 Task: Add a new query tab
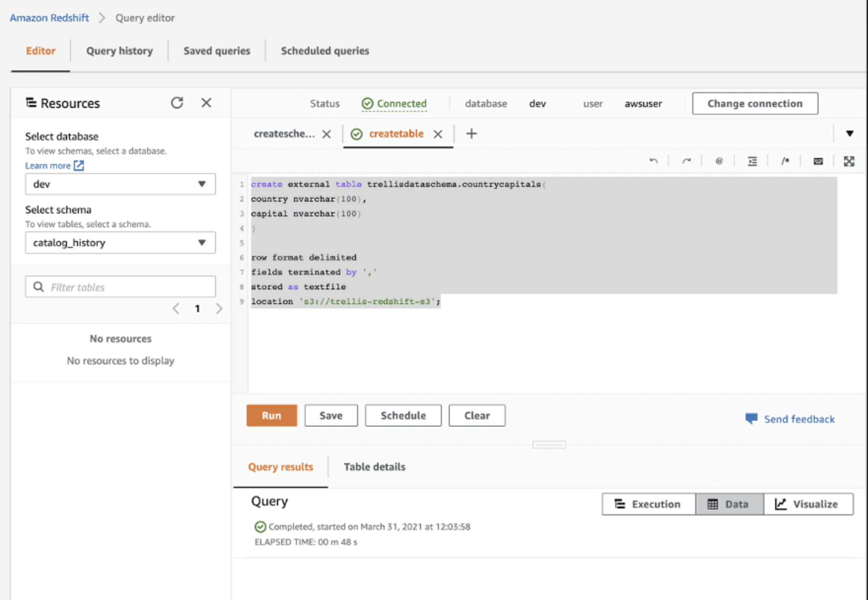(471, 134)
